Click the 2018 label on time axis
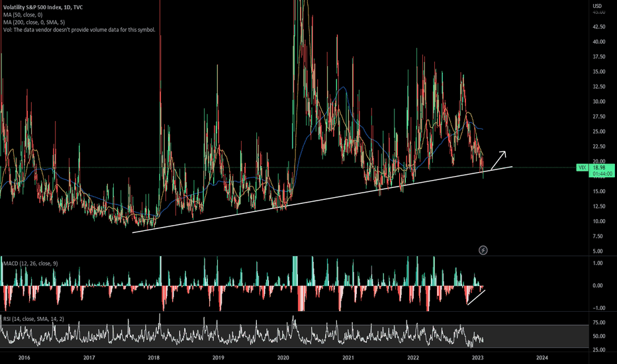The height and width of the screenshot is (364, 617). coord(154,357)
